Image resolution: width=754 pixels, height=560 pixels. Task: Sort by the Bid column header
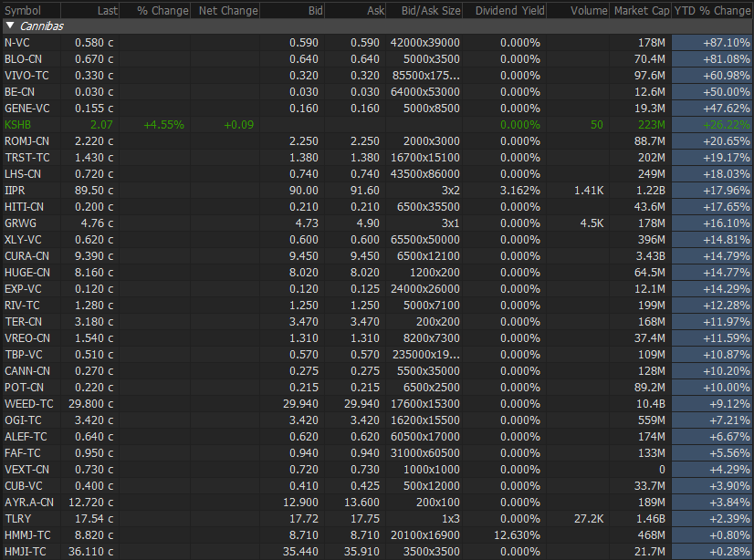tap(316, 10)
